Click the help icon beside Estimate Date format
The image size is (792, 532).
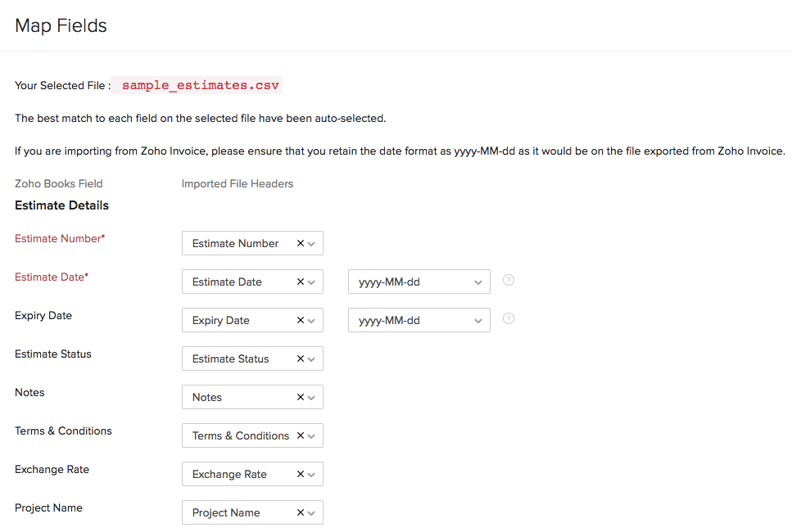tap(509, 280)
